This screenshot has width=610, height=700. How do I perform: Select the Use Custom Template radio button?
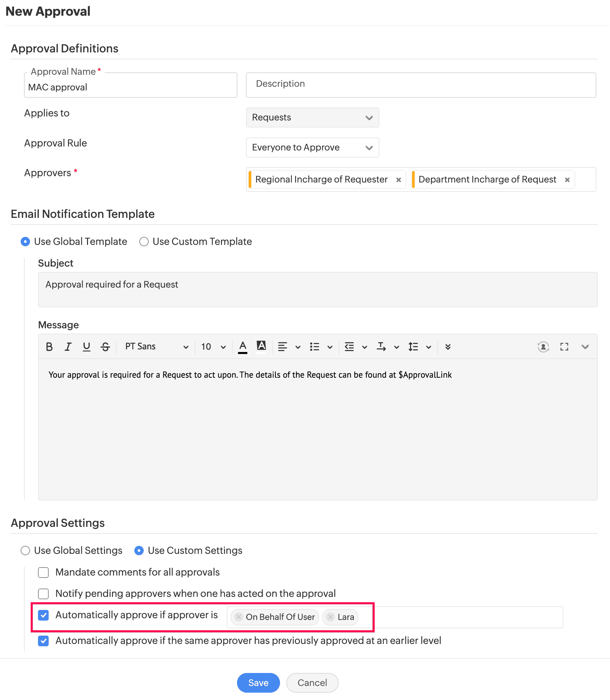144,242
